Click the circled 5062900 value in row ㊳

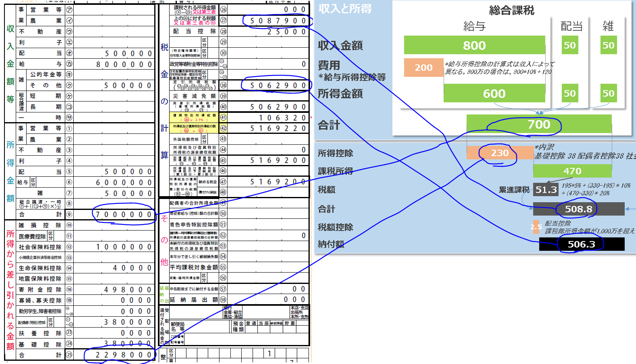pos(279,85)
